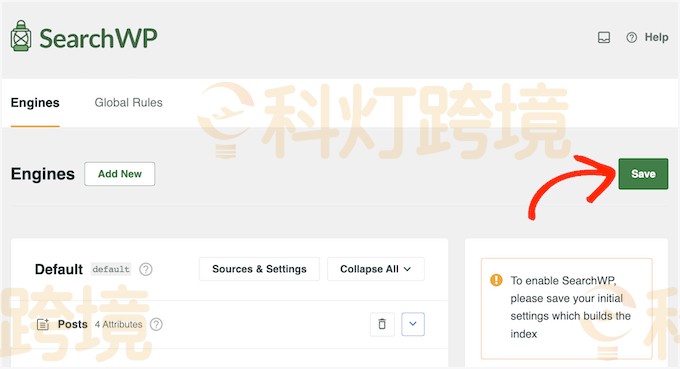Click the Engines section heading
Screen dimensions: 680x369
[x=42, y=174]
